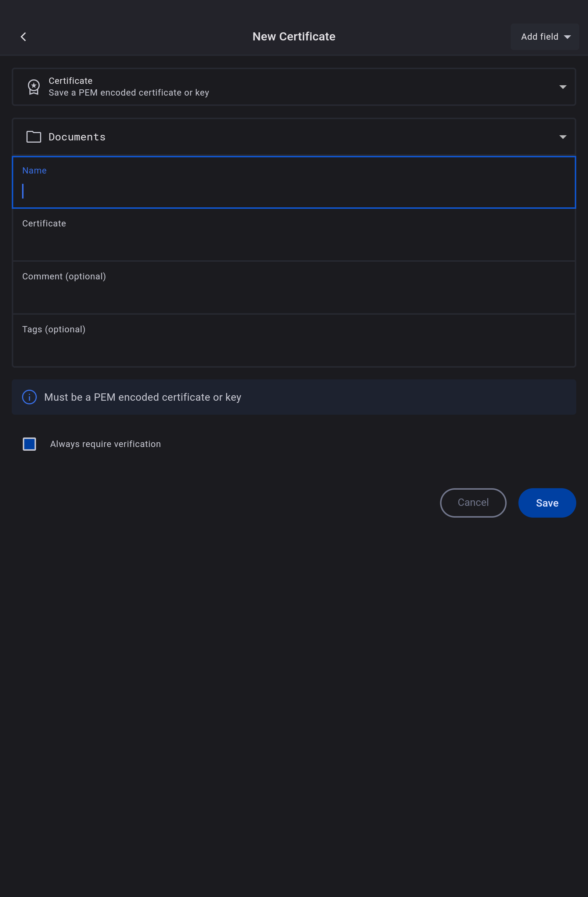Click the certificate ribbon badge icon
588x897 pixels.
(x=33, y=87)
